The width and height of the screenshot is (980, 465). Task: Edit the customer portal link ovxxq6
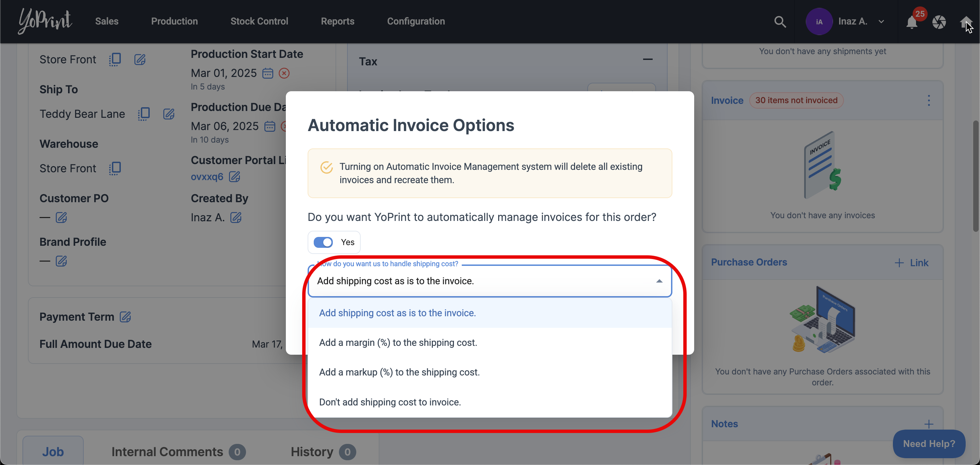pyautogui.click(x=234, y=177)
